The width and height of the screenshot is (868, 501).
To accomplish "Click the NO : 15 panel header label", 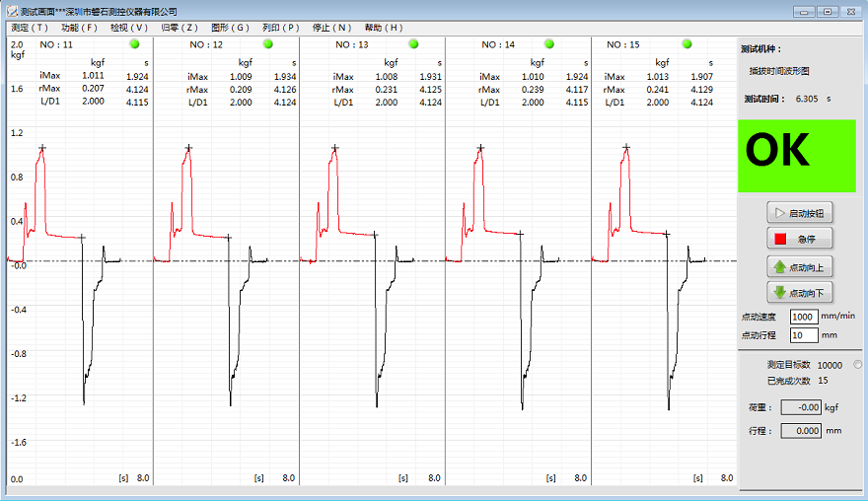I will click(622, 44).
